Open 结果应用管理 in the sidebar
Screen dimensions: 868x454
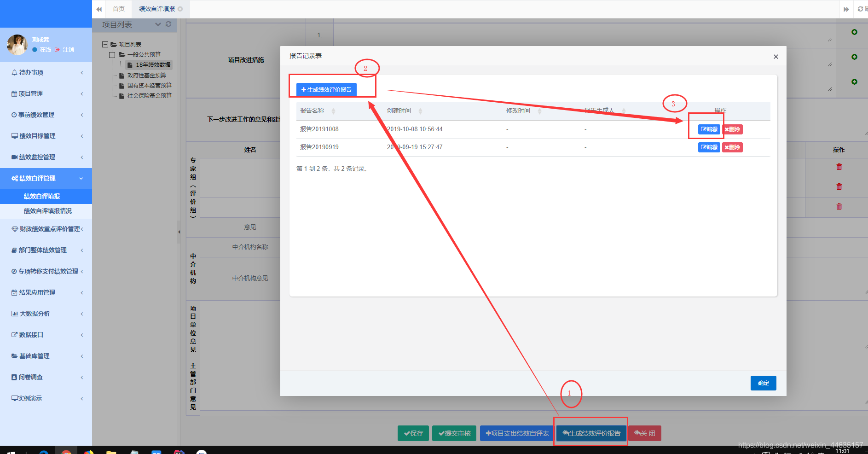(x=46, y=292)
